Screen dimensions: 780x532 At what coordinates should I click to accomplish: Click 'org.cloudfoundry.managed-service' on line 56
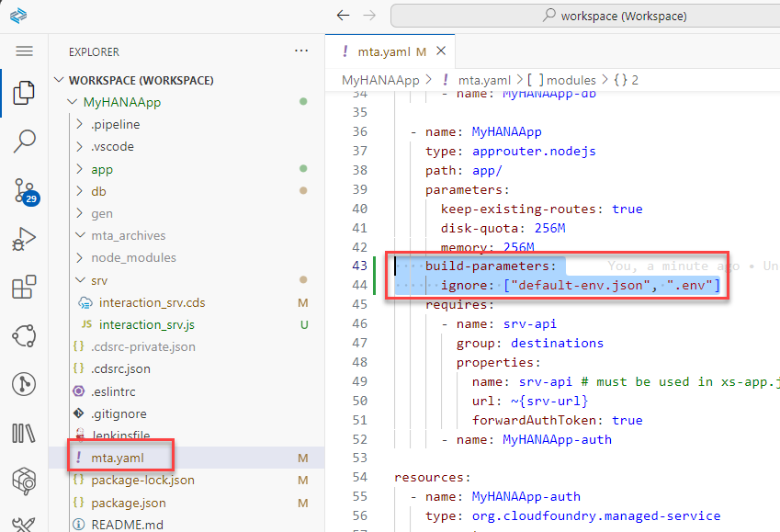point(596,515)
